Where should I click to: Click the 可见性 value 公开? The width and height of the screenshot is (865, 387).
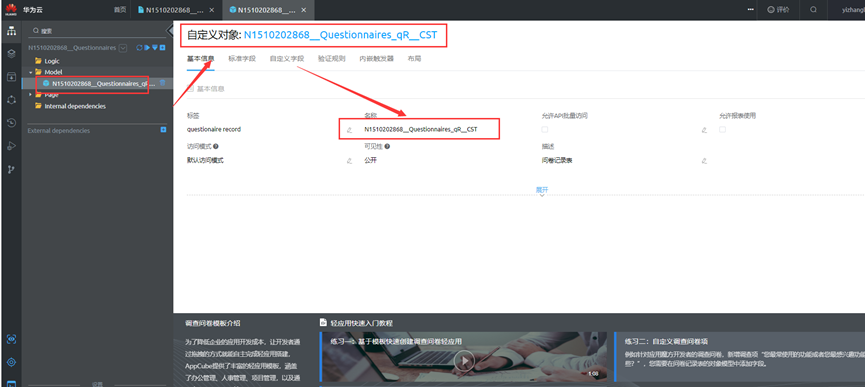(370, 160)
